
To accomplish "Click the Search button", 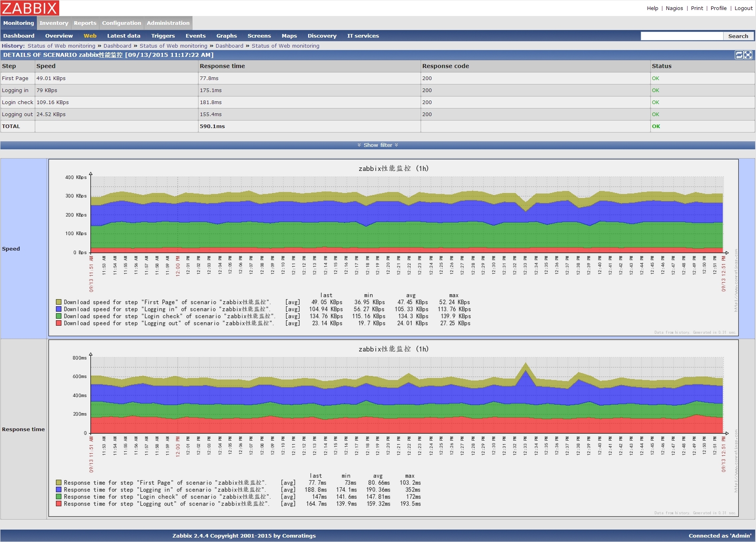I will tap(738, 36).
